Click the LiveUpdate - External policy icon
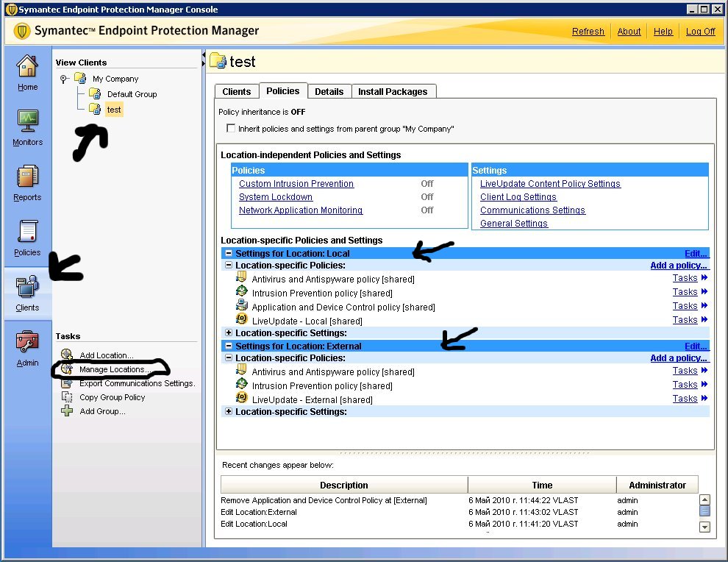Image resolution: width=728 pixels, height=562 pixels. pos(241,397)
